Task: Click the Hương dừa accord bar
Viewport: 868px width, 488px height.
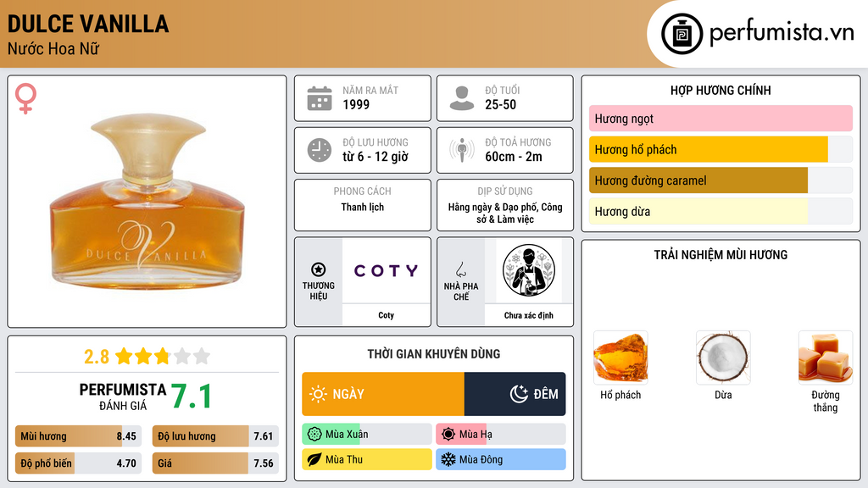Action: click(x=721, y=211)
